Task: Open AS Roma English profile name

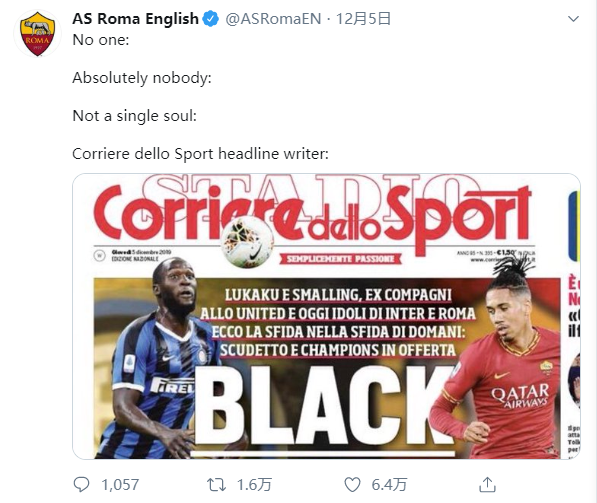Action: (x=136, y=19)
